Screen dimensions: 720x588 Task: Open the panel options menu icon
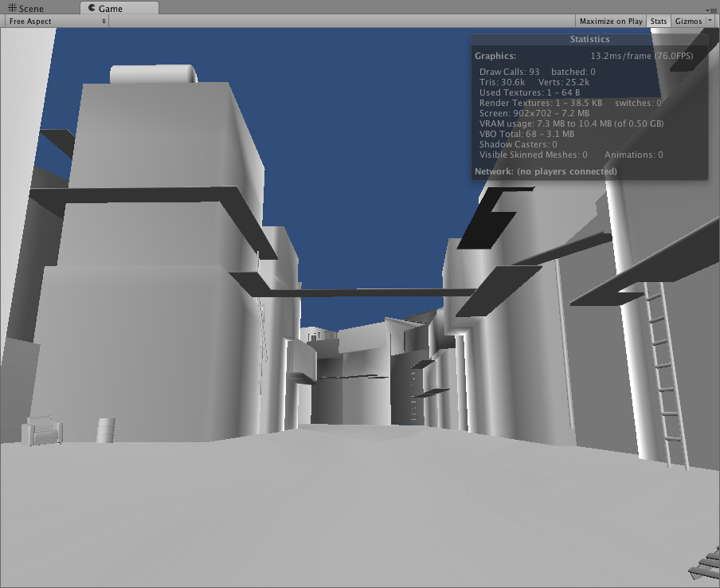point(711,10)
